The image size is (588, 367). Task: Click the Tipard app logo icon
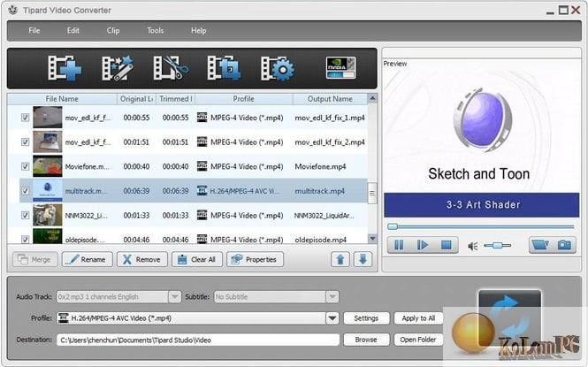coord(13,10)
